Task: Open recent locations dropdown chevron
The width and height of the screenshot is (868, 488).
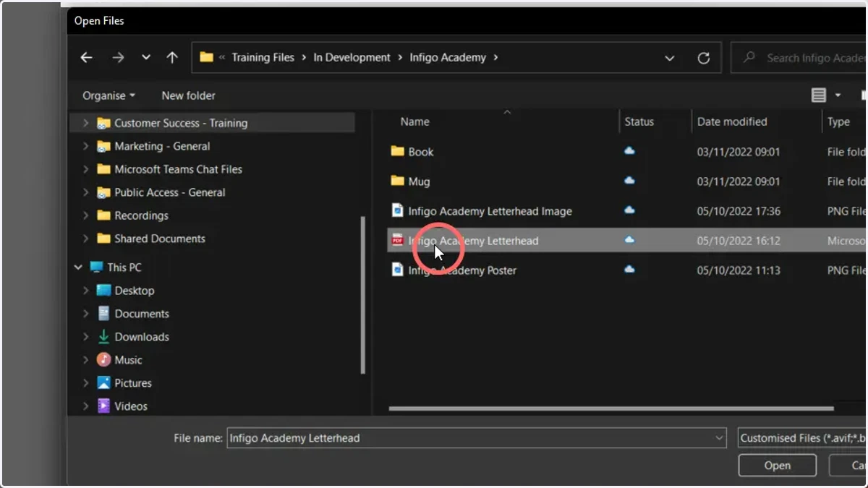Action: point(146,58)
